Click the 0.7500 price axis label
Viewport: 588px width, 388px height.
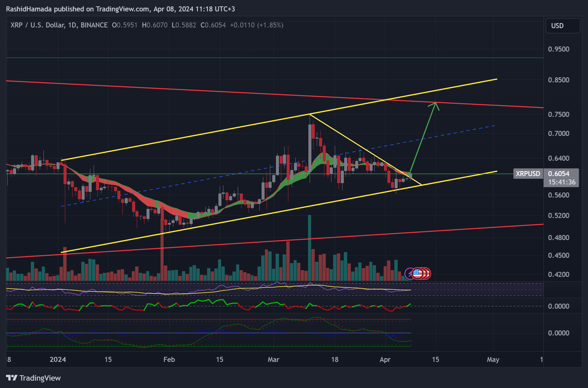coord(559,114)
